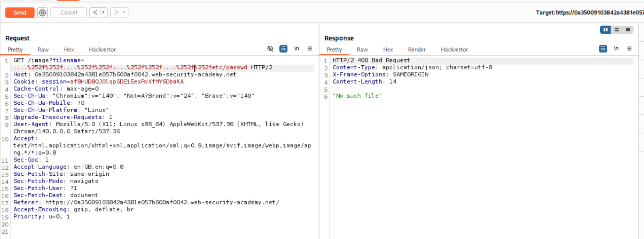Viewport: 644px width, 239px height.
Task: Expand the forward history dropdown arrow
Action: (x=124, y=13)
